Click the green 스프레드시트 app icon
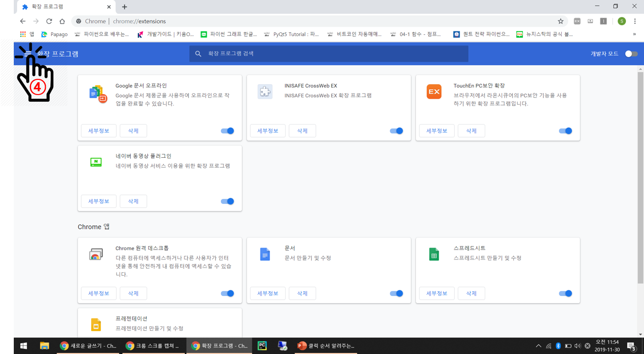Image resolution: width=644 pixels, height=354 pixels. 434,254
